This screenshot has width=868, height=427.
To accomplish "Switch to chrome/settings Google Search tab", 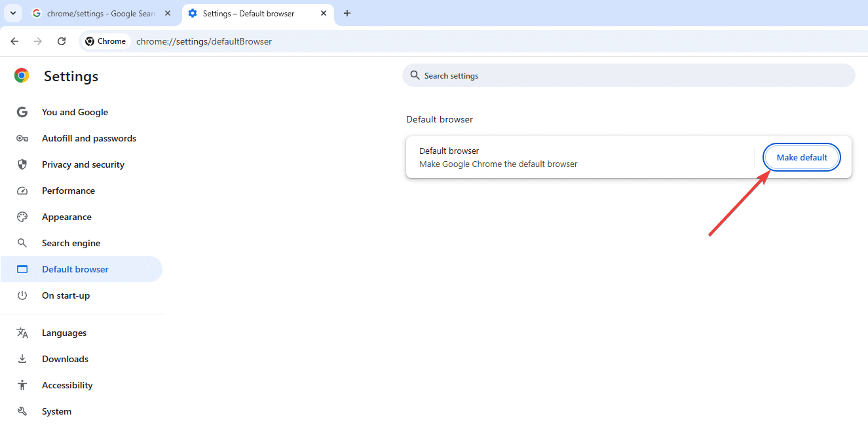I will (101, 13).
